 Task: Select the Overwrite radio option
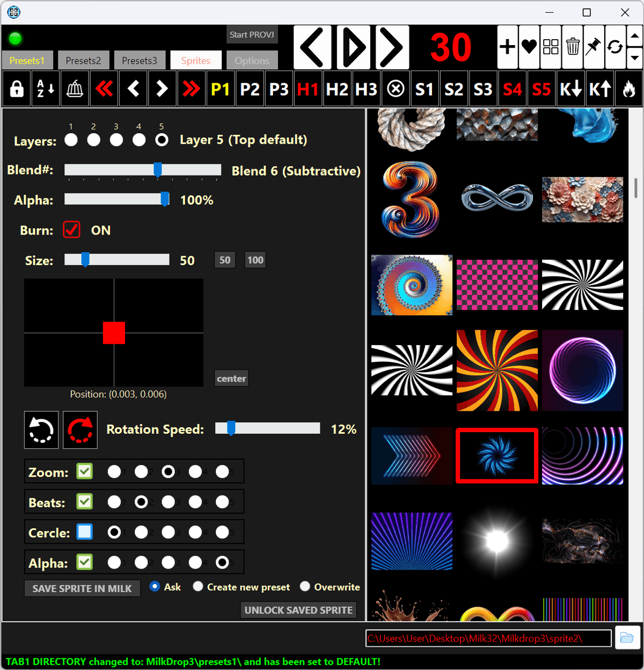[x=305, y=586]
